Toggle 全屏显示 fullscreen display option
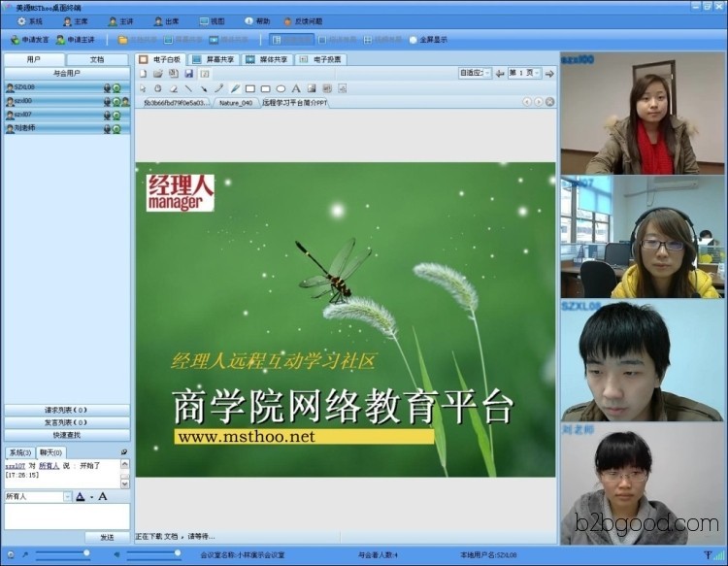728x566 pixels. click(x=428, y=40)
